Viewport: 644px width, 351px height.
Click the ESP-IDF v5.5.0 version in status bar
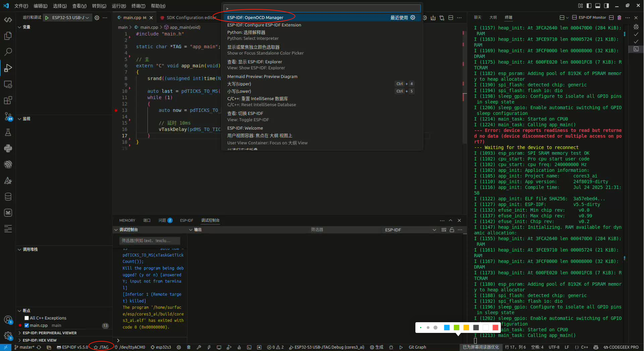coord(72,347)
